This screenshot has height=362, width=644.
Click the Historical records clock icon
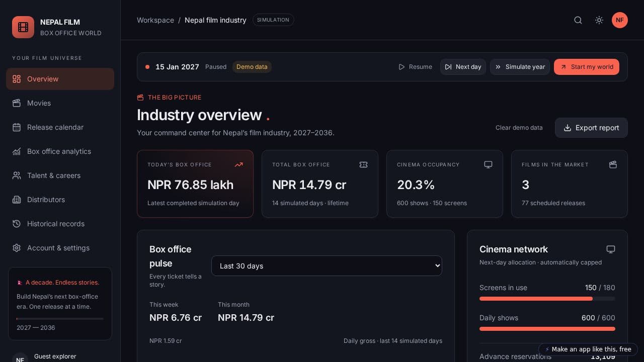click(17, 224)
